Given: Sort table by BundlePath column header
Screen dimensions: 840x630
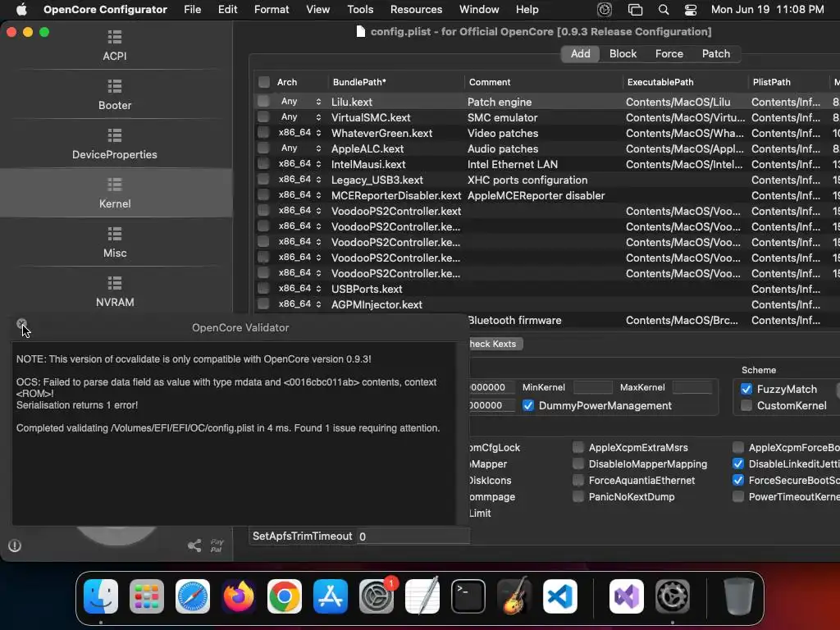Looking at the screenshot, I should point(396,82).
